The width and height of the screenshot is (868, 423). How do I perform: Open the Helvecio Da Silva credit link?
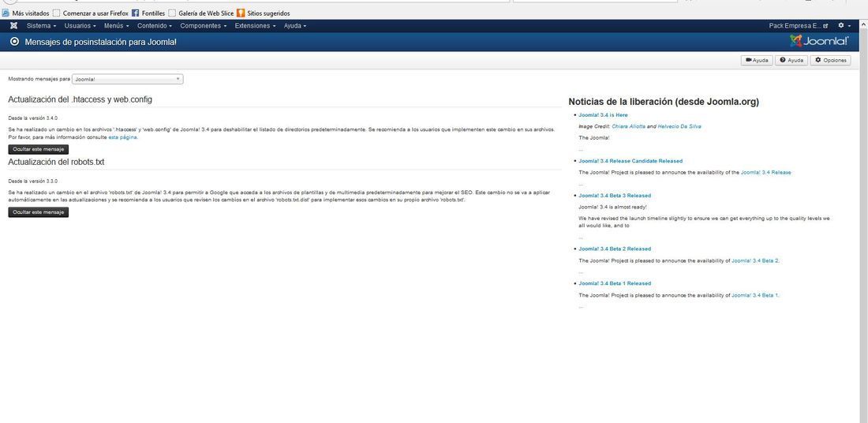coord(679,126)
